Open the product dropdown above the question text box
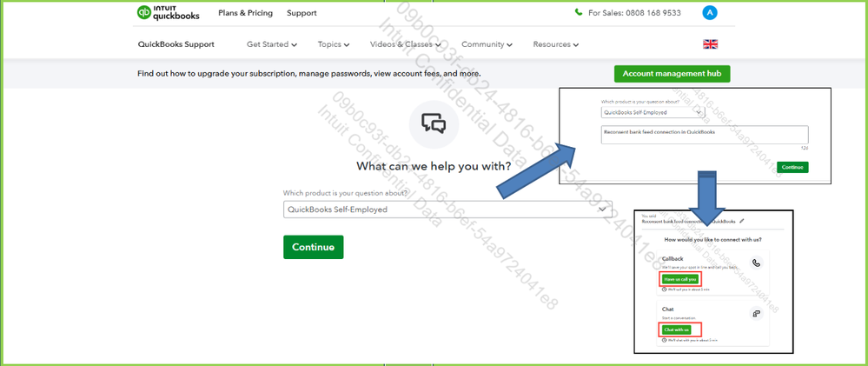 [x=653, y=112]
